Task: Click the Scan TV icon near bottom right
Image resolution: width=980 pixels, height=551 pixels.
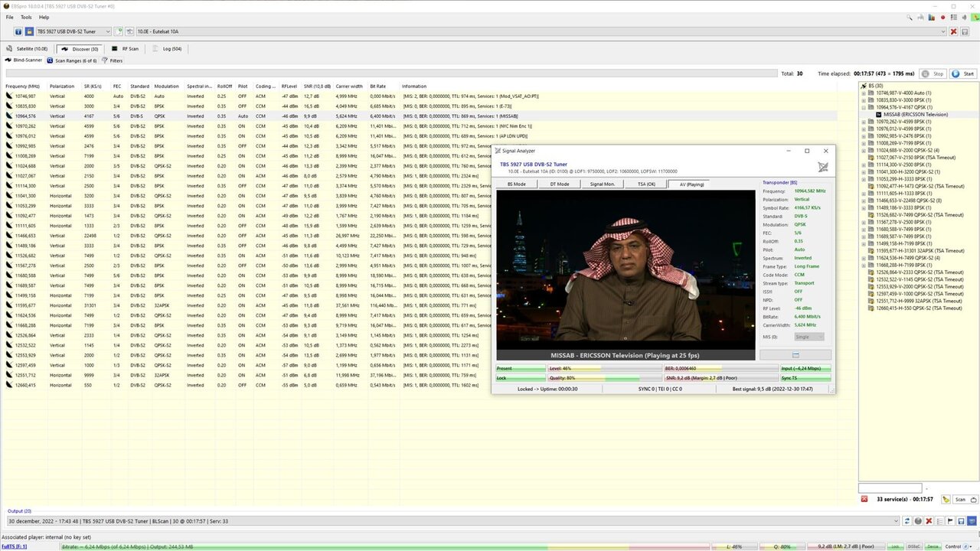Action: coord(973,499)
